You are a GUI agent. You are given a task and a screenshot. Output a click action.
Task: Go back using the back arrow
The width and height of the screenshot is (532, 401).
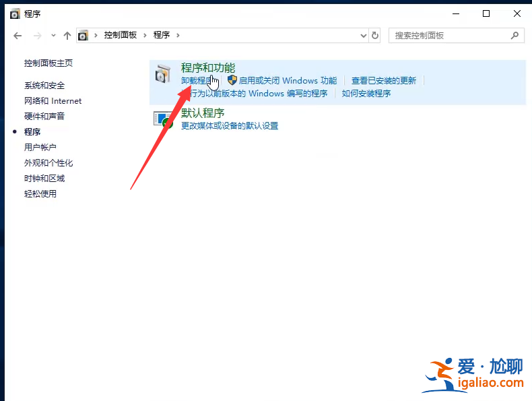coord(18,35)
